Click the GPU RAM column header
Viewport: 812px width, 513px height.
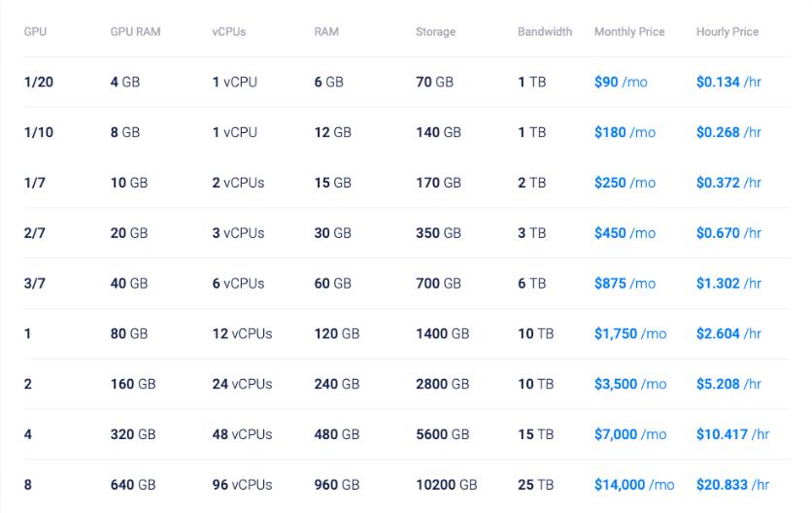(x=135, y=32)
